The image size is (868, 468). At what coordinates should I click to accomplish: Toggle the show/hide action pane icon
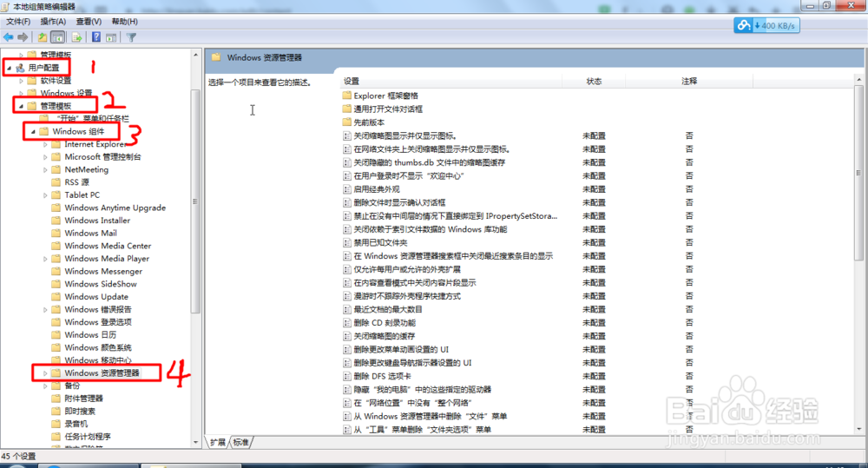pos(111,37)
